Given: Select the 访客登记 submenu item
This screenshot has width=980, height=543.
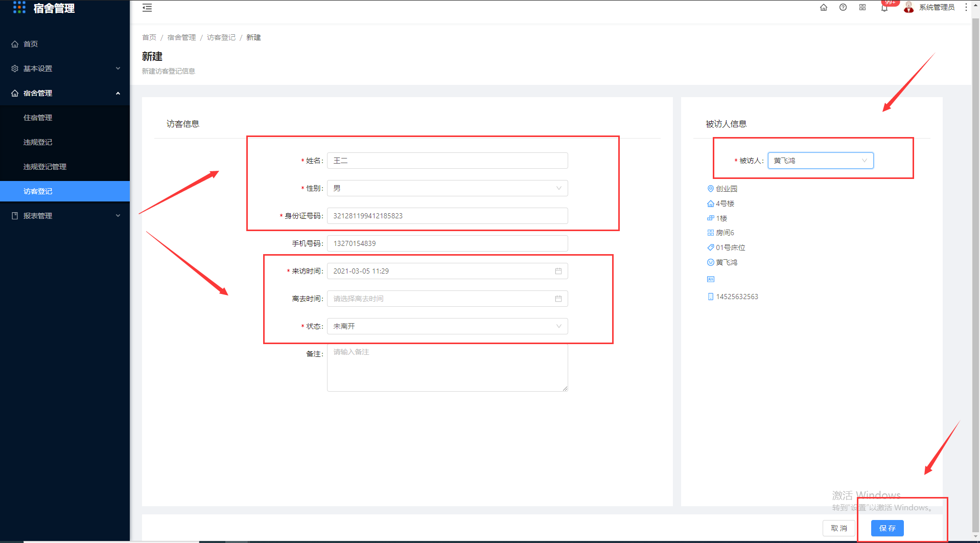Looking at the screenshot, I should 65,191.
